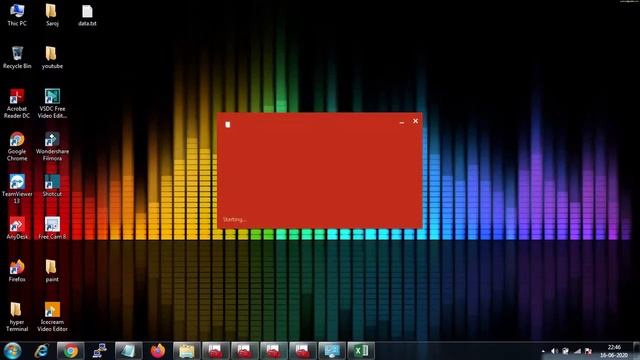The image size is (640, 360).
Task: Select the Google Chrome desktop shortcut
Action: tap(17, 146)
